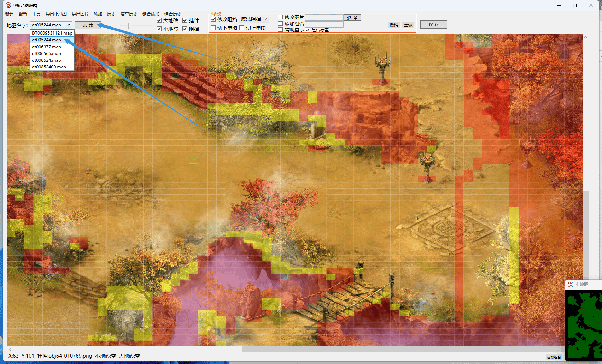
Task: Enable the 切下单图 checkbox
Action: point(213,28)
